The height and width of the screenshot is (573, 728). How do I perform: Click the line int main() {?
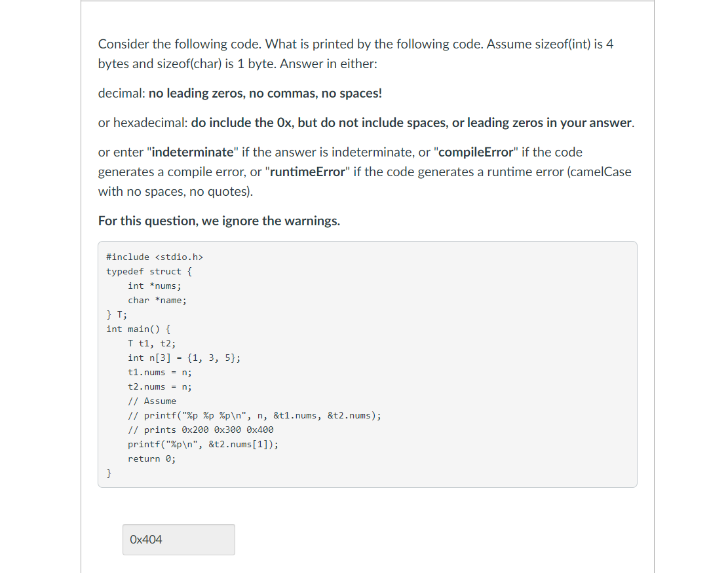[138, 329]
